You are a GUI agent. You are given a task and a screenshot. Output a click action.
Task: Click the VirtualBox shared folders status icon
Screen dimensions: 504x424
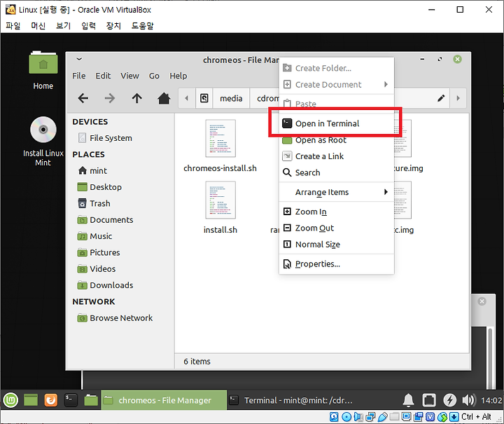tap(394, 417)
